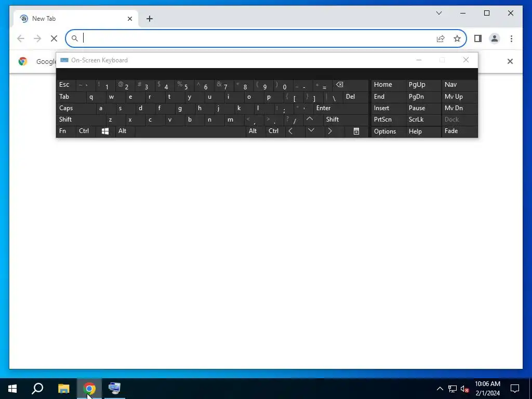Click the Del key
Viewport: 532px width, 399px height.
355,97
